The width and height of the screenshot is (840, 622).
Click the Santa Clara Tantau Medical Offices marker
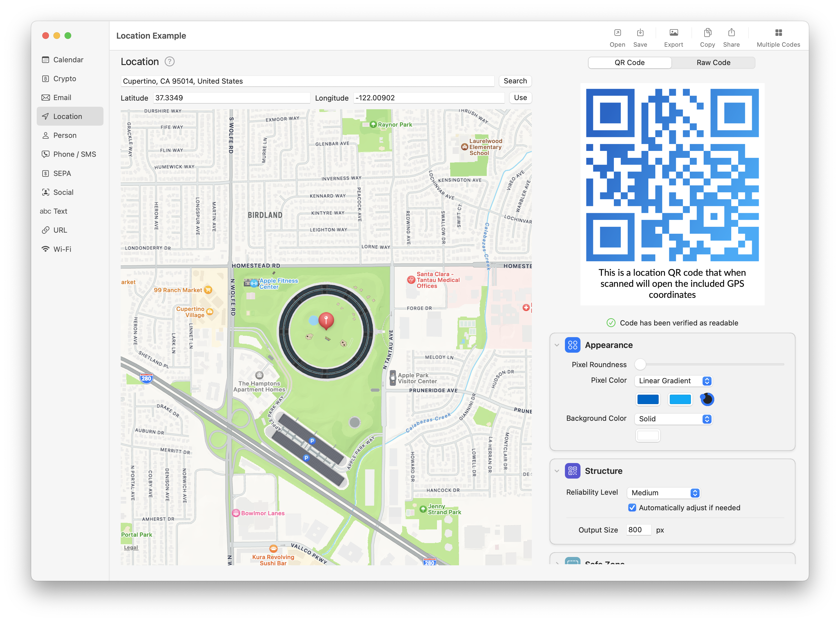click(x=411, y=280)
